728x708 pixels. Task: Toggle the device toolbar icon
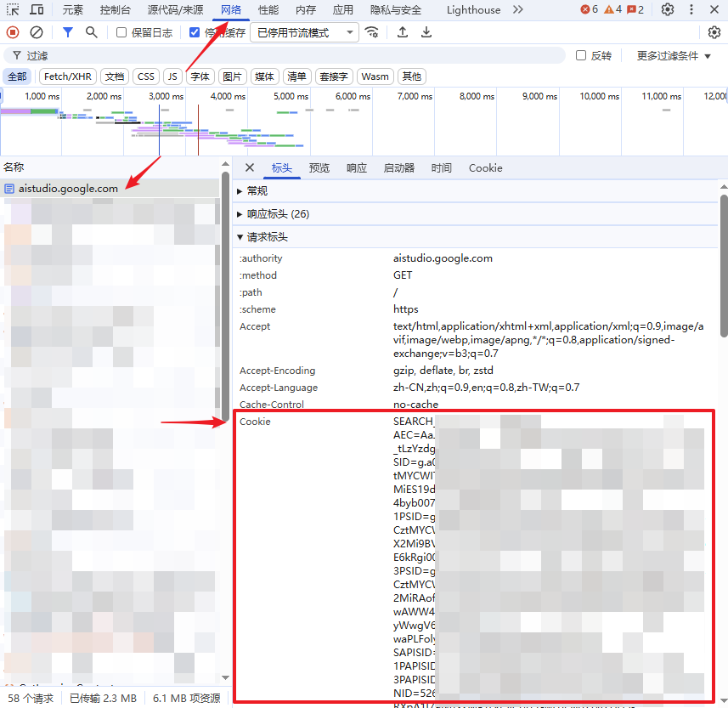pyautogui.click(x=37, y=10)
